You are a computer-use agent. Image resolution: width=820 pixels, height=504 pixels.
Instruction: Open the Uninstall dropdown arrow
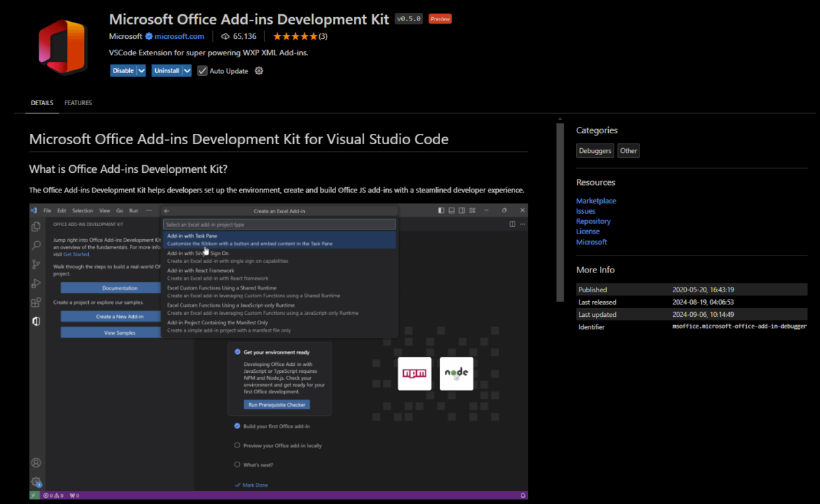click(x=187, y=70)
